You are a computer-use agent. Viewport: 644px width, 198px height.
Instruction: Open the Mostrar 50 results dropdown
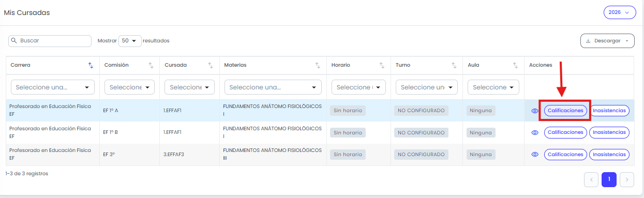click(x=130, y=41)
